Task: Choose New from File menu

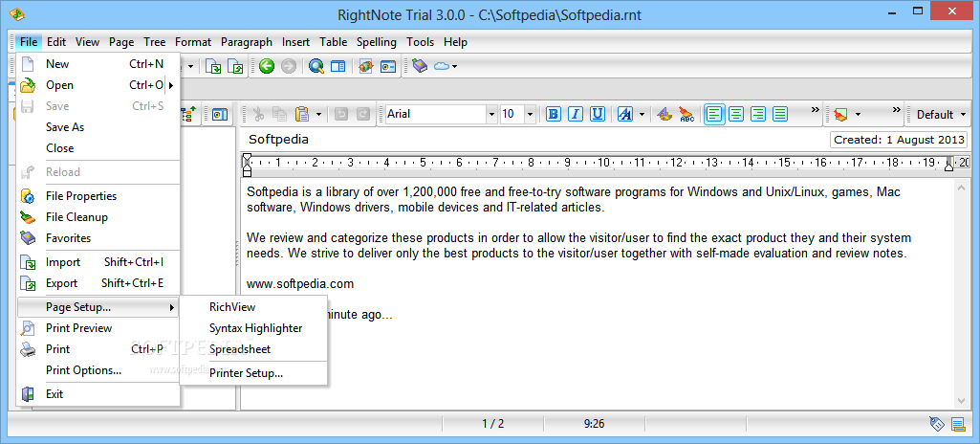Action: (x=98, y=64)
